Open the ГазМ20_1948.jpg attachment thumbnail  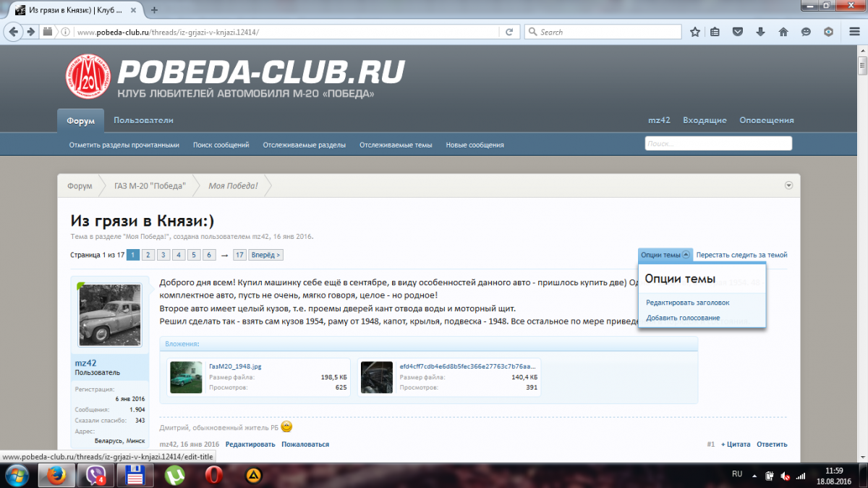point(186,377)
